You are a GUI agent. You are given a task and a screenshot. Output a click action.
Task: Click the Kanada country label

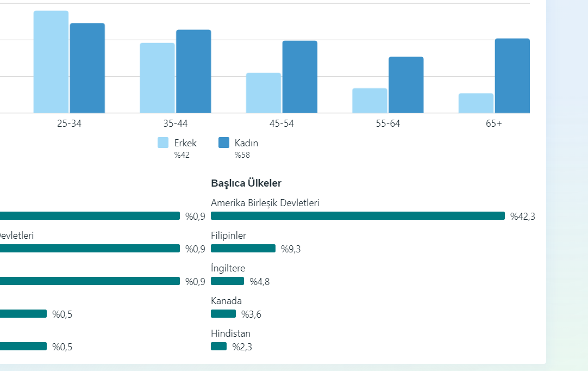click(226, 301)
